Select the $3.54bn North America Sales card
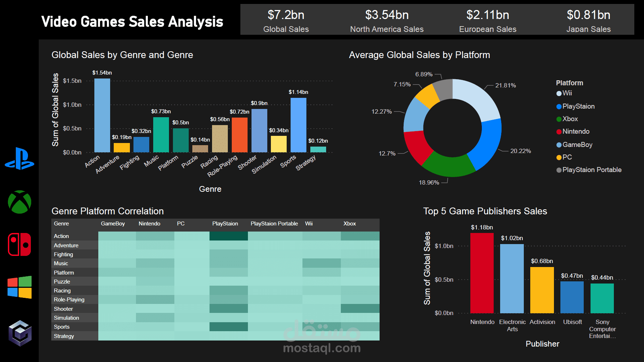 click(387, 20)
